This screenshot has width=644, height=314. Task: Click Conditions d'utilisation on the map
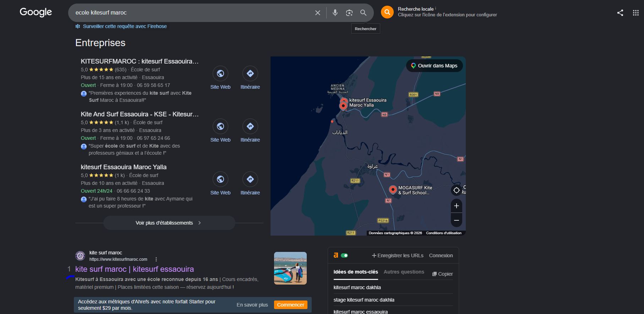point(444,233)
